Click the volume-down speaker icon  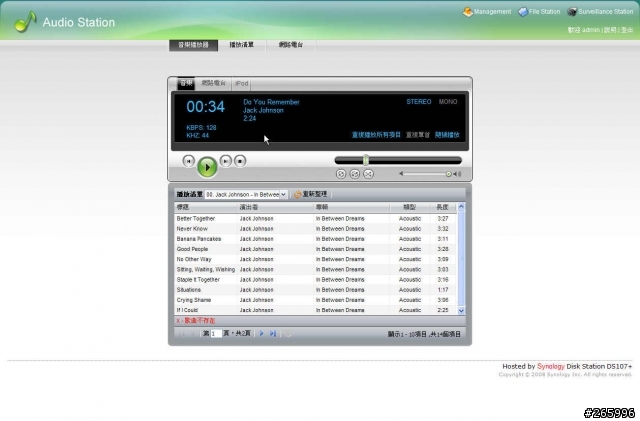click(x=401, y=174)
